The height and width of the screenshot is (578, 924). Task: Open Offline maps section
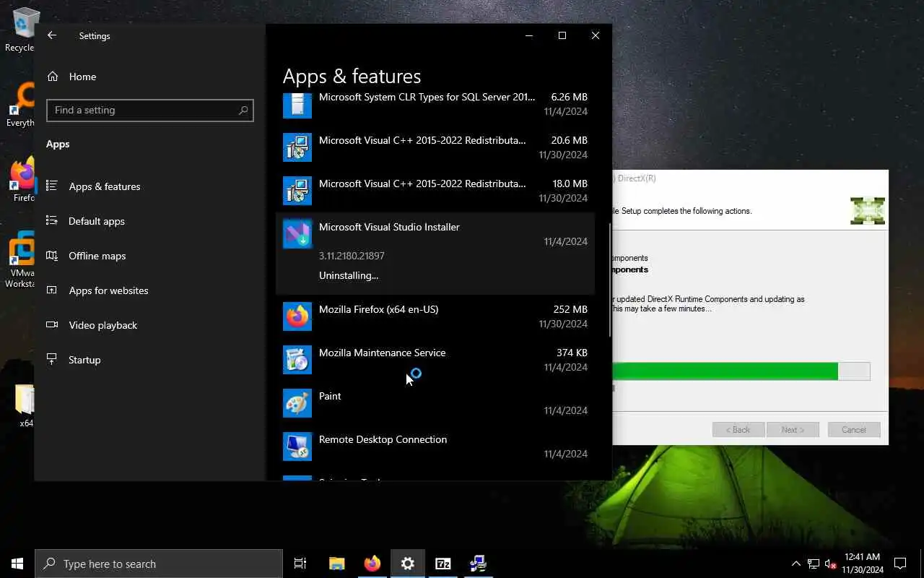(x=97, y=256)
